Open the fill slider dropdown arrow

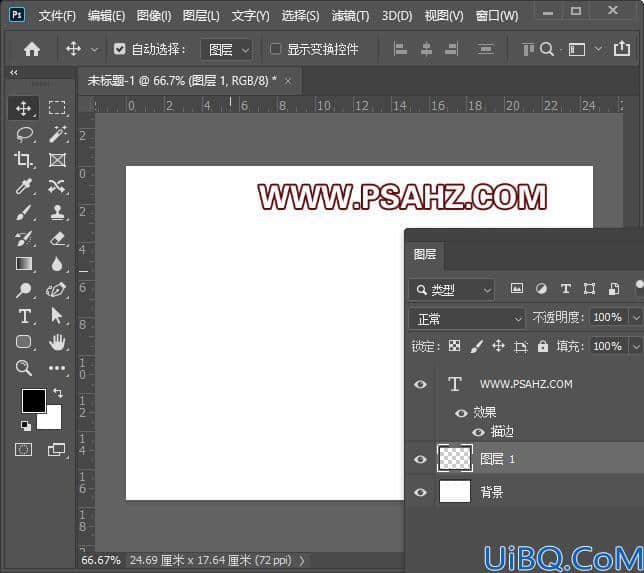(x=636, y=346)
